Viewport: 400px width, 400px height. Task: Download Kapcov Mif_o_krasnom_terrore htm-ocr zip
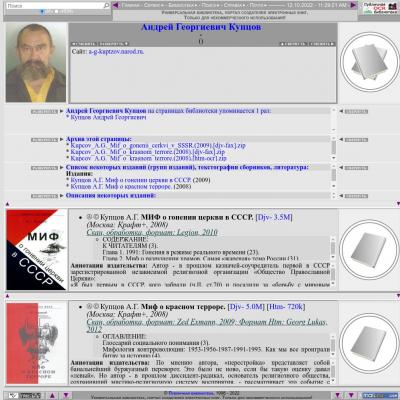[148, 158]
